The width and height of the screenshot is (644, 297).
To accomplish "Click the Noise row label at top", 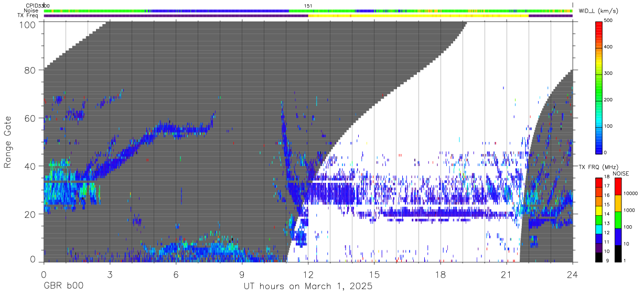I will point(31,10).
